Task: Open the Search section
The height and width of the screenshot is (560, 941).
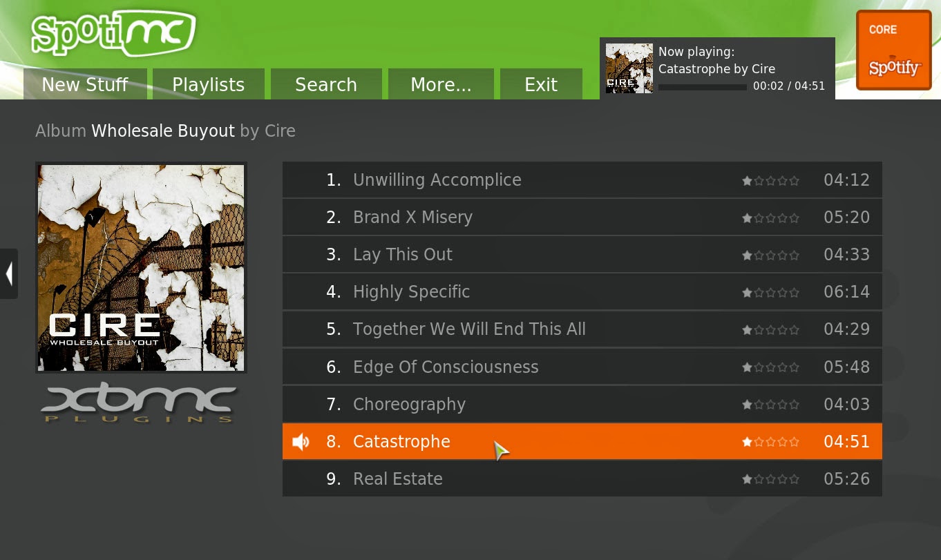Action: click(x=326, y=84)
